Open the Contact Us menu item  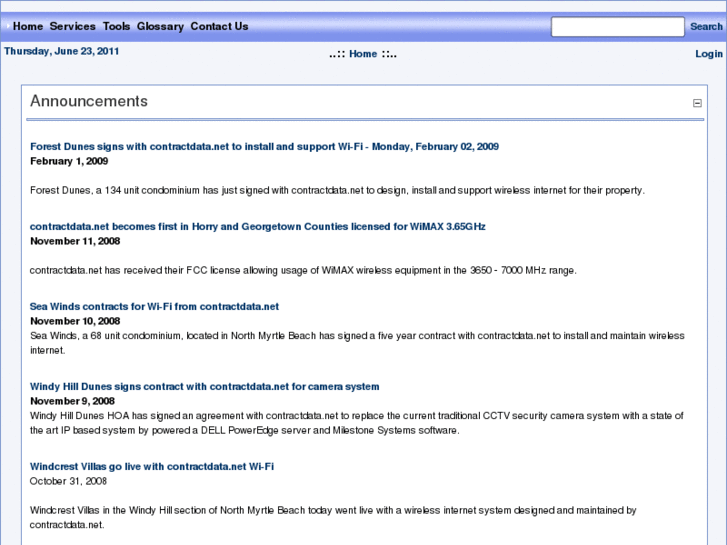(x=219, y=26)
